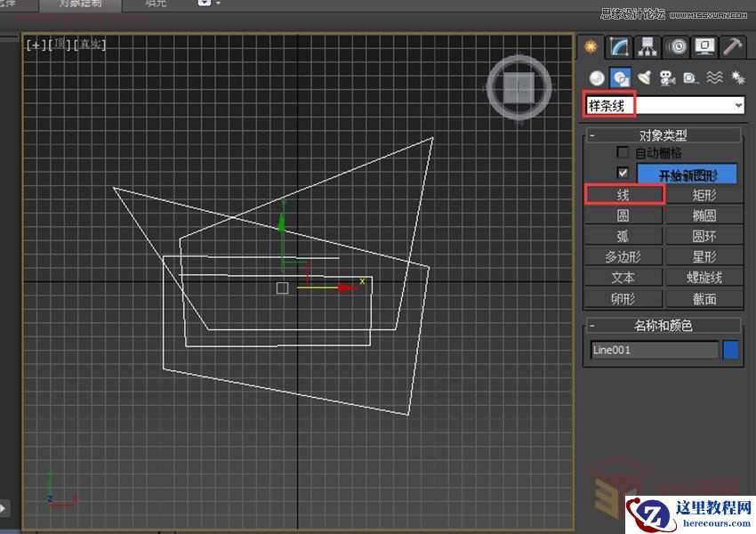This screenshot has height=534, width=756.
Task: Select the Space Warps waves icon
Action: pos(712,77)
